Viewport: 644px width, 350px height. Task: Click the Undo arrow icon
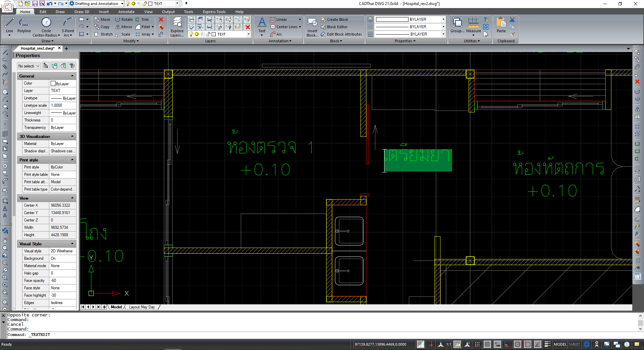pos(50,4)
